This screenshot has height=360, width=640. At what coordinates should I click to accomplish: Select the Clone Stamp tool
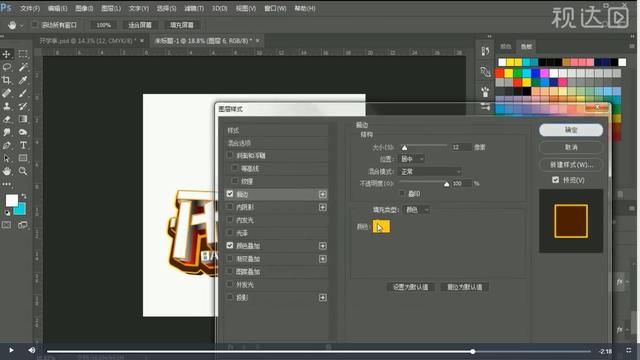coord(7,106)
